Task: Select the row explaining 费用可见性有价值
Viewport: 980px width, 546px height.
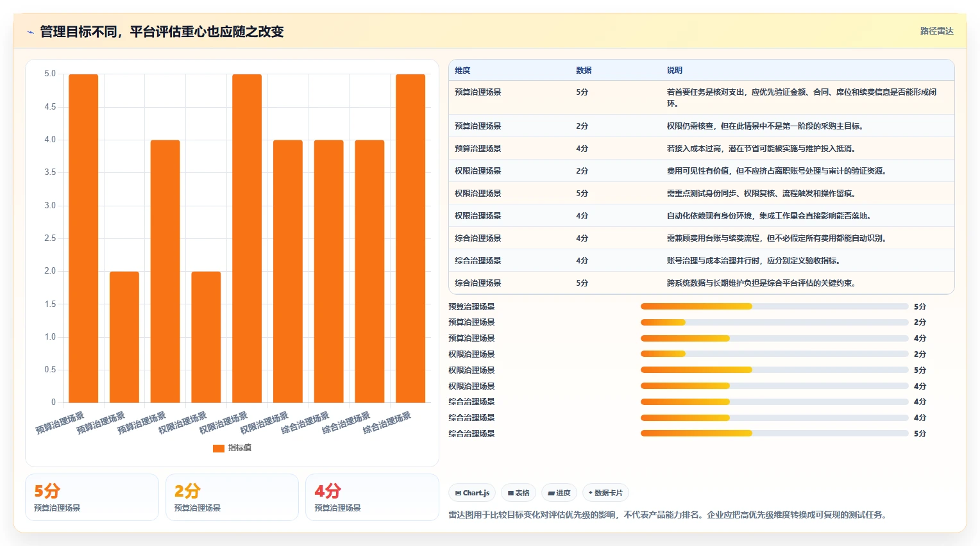Action: coord(702,171)
